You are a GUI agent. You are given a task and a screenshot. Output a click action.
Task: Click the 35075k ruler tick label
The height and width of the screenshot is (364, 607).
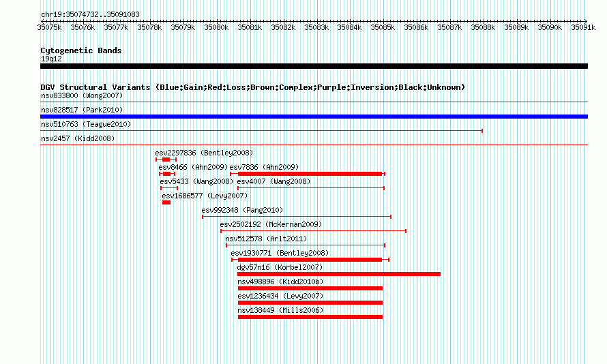(x=49, y=27)
